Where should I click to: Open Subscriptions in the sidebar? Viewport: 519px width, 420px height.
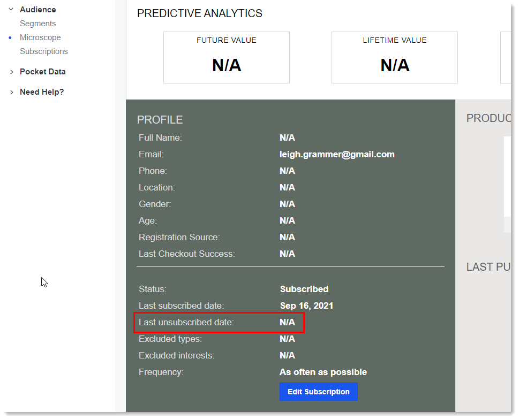pyautogui.click(x=44, y=51)
